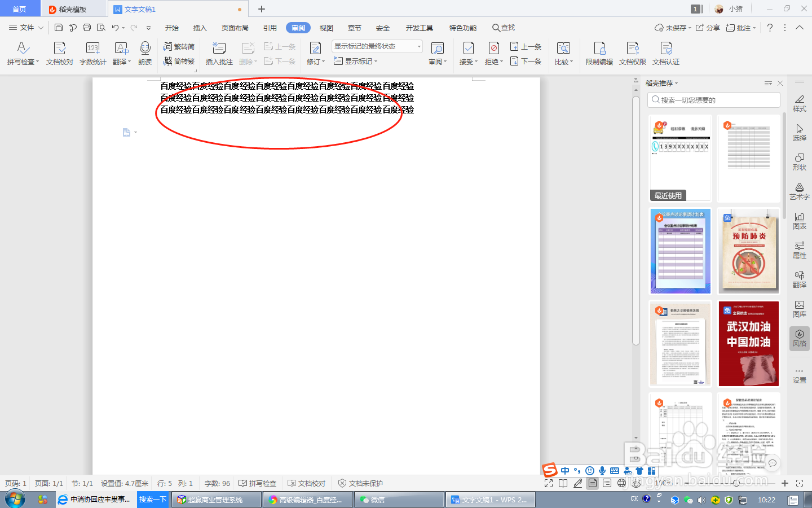Expand the quick access toolbar customize arrow

click(148, 28)
